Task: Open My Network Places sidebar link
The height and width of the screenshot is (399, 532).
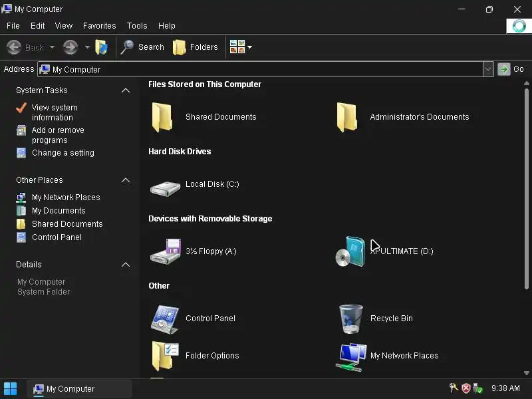Action: [x=66, y=198]
